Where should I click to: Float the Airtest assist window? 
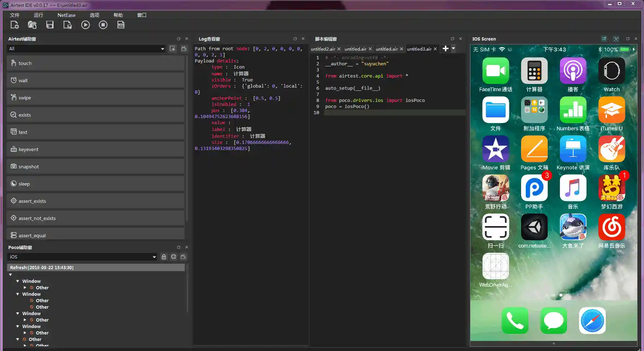point(179,38)
